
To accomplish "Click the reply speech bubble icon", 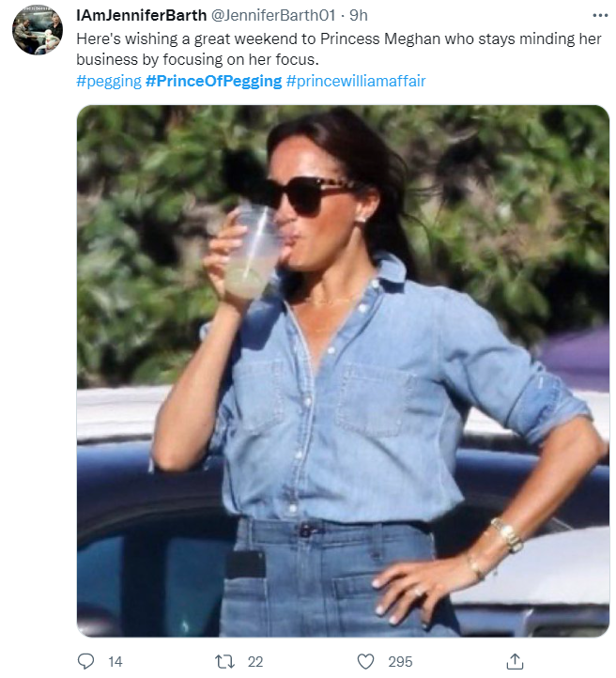I will tap(86, 661).
